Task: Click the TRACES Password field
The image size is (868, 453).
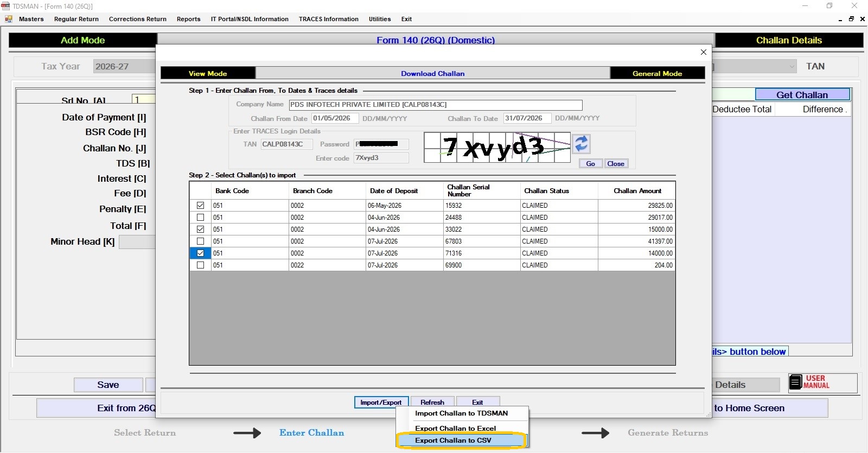Action: click(x=381, y=144)
